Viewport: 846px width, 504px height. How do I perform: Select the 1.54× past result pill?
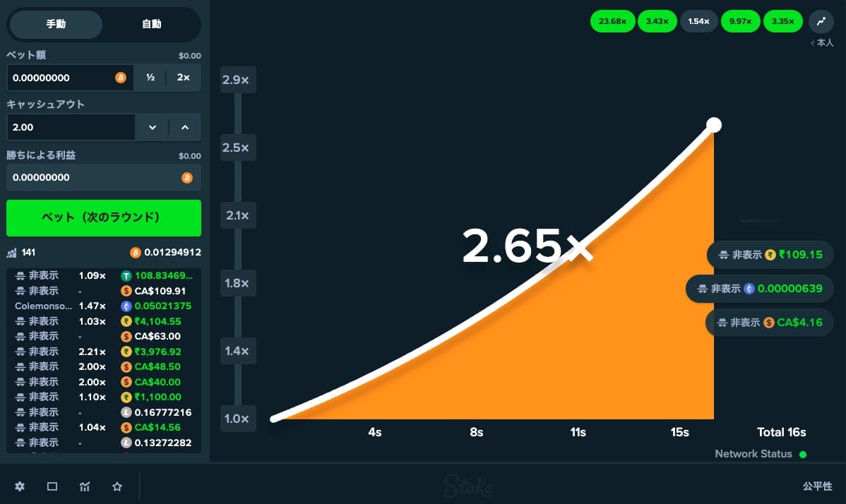click(698, 22)
